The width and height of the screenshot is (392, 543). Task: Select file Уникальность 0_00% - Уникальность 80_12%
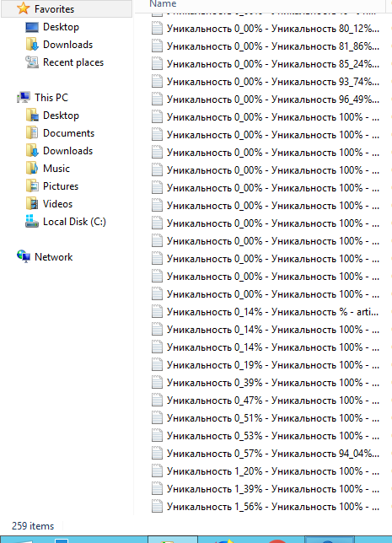266,29
